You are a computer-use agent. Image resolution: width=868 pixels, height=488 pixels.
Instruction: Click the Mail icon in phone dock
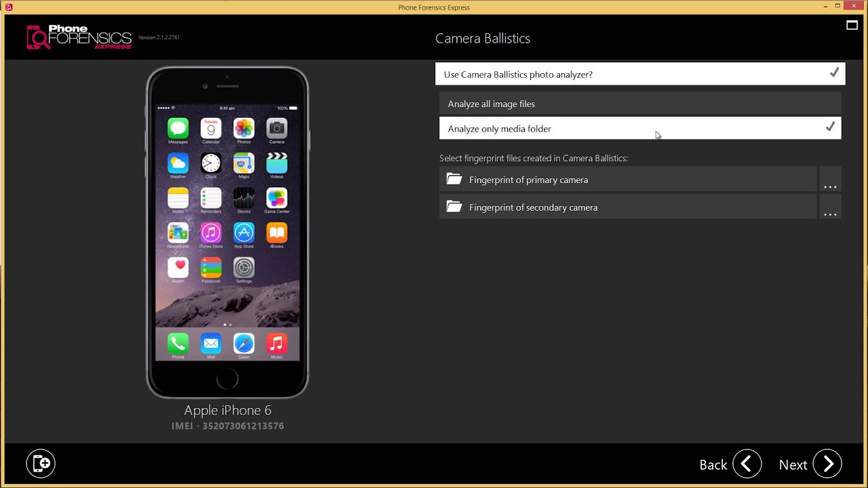pos(211,344)
